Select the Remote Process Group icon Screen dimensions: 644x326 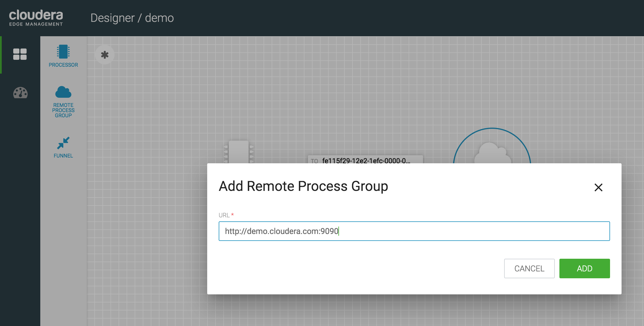coord(63,92)
